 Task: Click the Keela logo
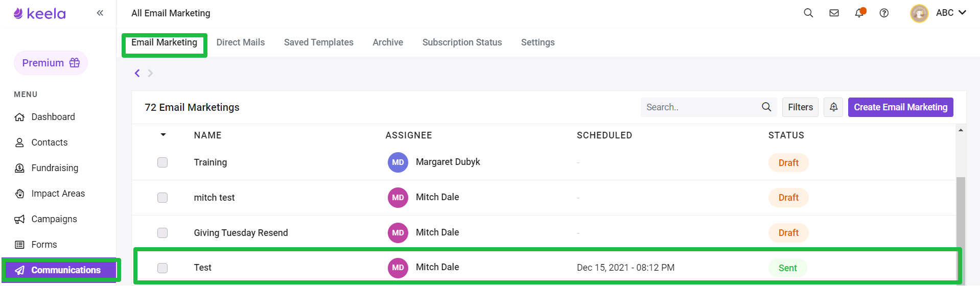(40, 13)
